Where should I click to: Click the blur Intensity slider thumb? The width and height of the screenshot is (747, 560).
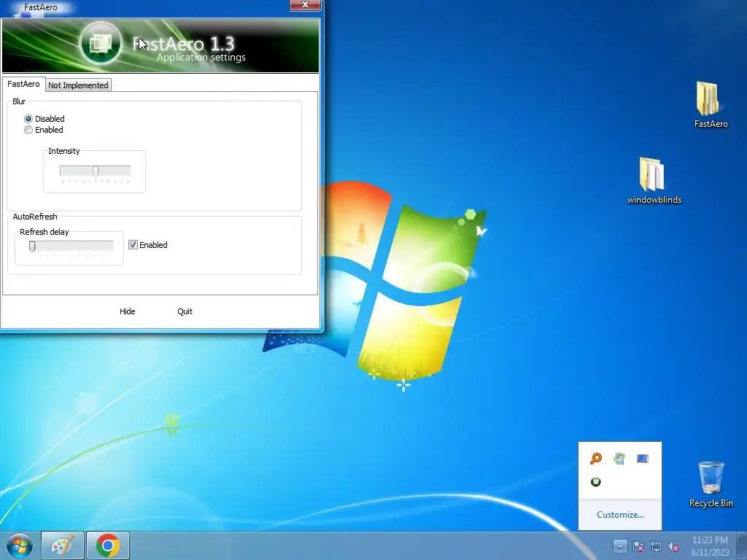(96, 171)
